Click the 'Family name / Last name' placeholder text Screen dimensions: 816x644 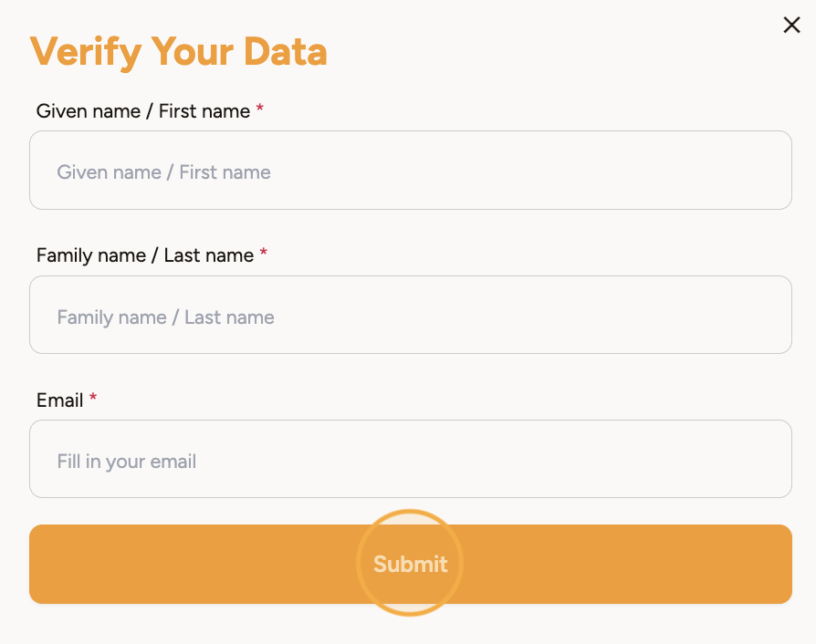(x=166, y=317)
